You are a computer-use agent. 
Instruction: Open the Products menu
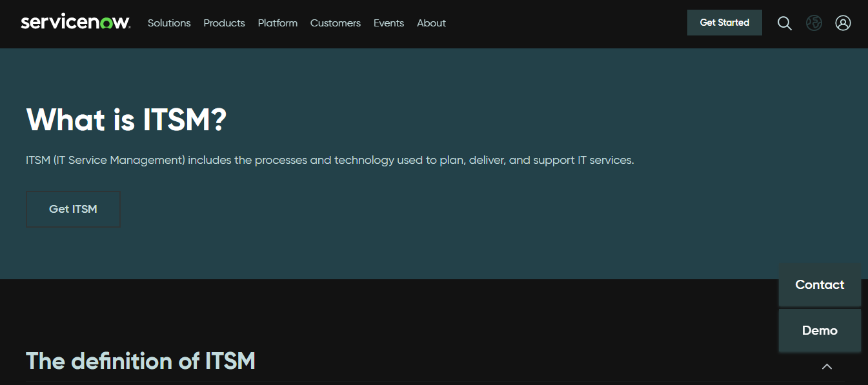pos(224,23)
